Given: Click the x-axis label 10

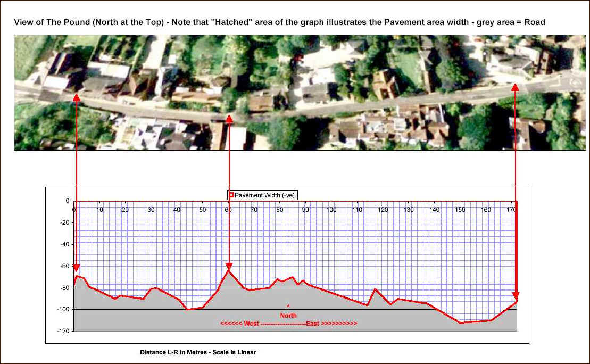Looking at the screenshot, I should click(99, 210).
